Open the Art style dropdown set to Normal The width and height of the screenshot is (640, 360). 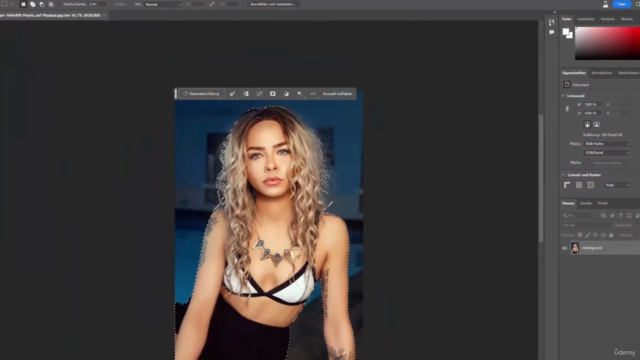163,4
